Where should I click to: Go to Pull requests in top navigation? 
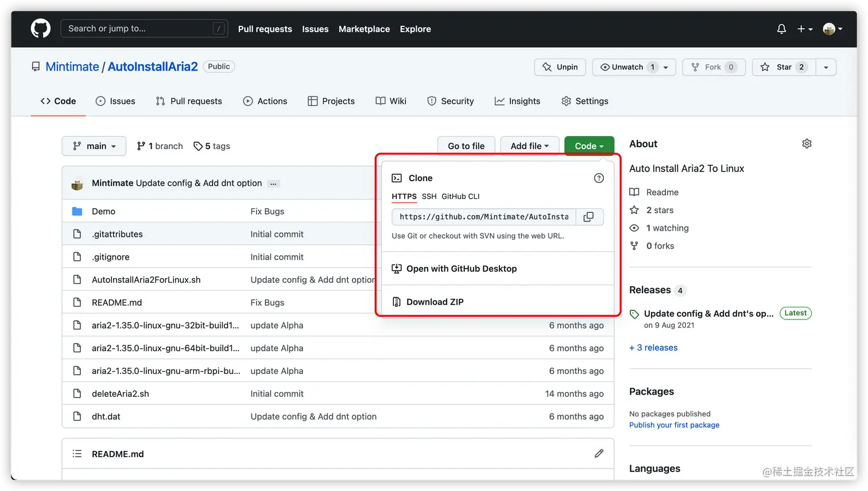(x=265, y=29)
